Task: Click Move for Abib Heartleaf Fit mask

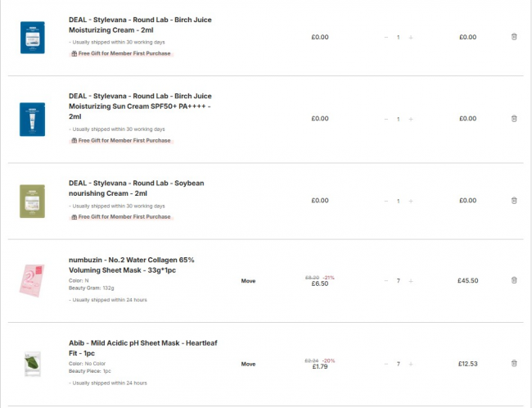Action: (x=248, y=364)
